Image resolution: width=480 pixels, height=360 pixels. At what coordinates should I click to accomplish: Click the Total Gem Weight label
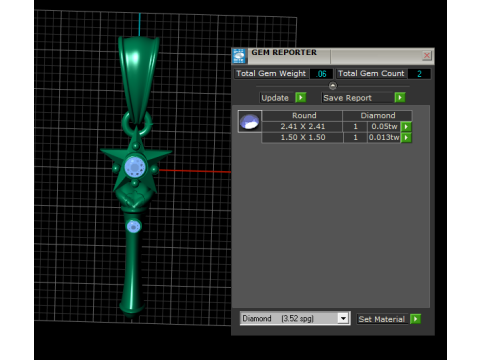271,74
